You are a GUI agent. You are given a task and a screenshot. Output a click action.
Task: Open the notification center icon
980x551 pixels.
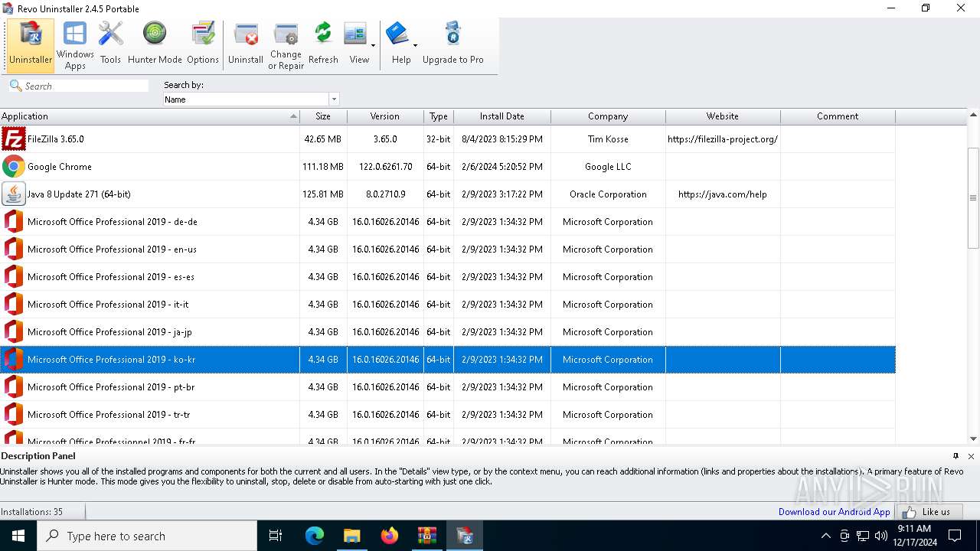[x=955, y=536]
